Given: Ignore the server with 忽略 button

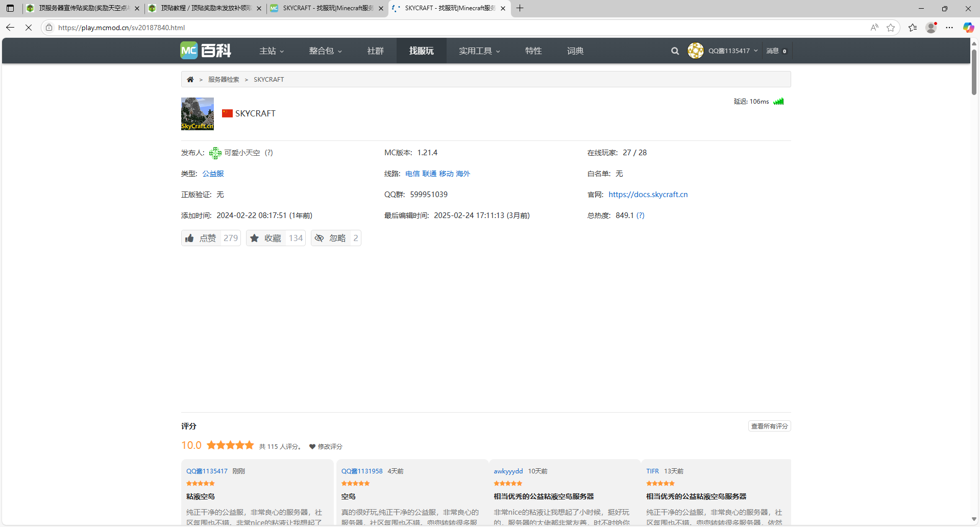Looking at the screenshot, I should pos(336,238).
